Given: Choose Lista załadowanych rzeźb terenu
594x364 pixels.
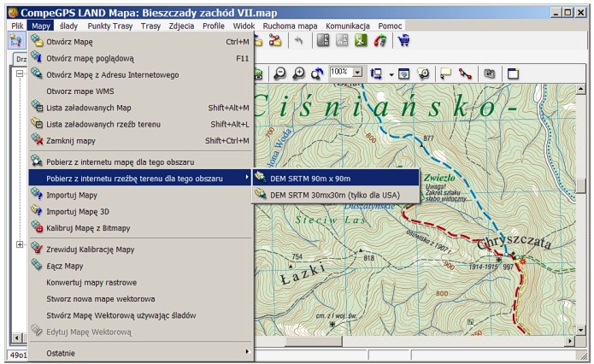Looking at the screenshot, I should tap(140, 124).
